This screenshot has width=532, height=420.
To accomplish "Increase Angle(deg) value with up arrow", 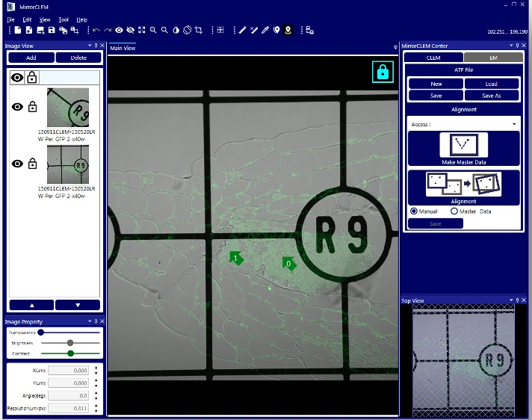I will (x=96, y=393).
